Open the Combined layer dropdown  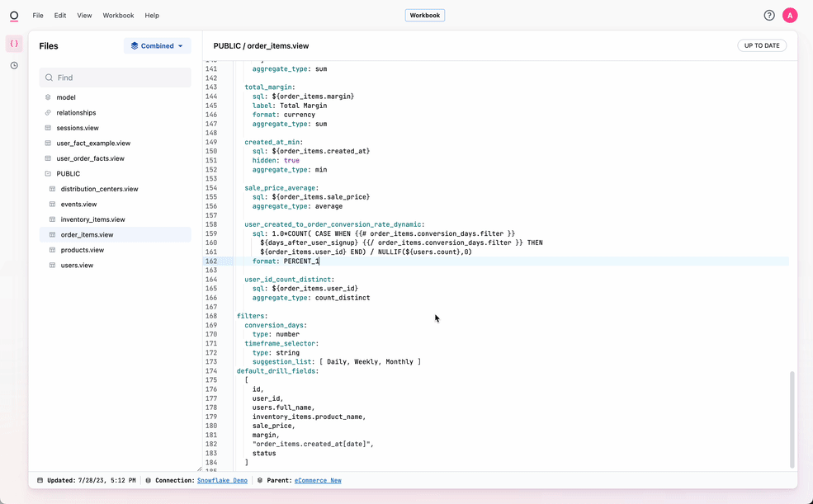pyautogui.click(x=157, y=46)
